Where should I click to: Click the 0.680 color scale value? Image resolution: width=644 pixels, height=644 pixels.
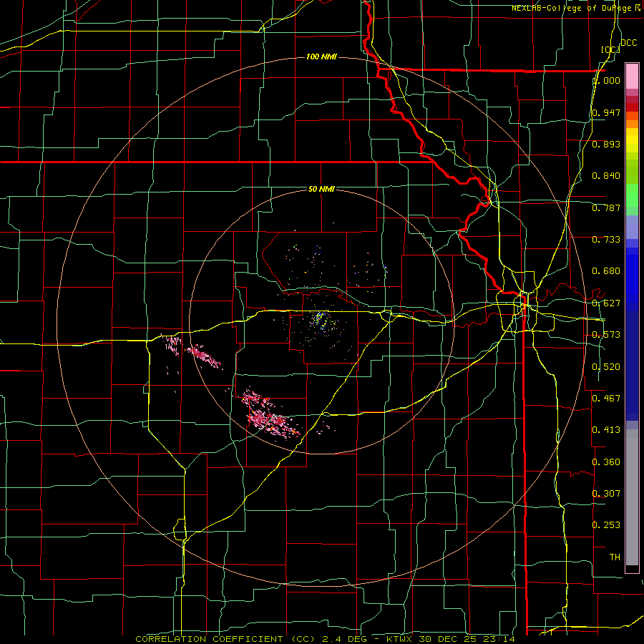coord(606,271)
